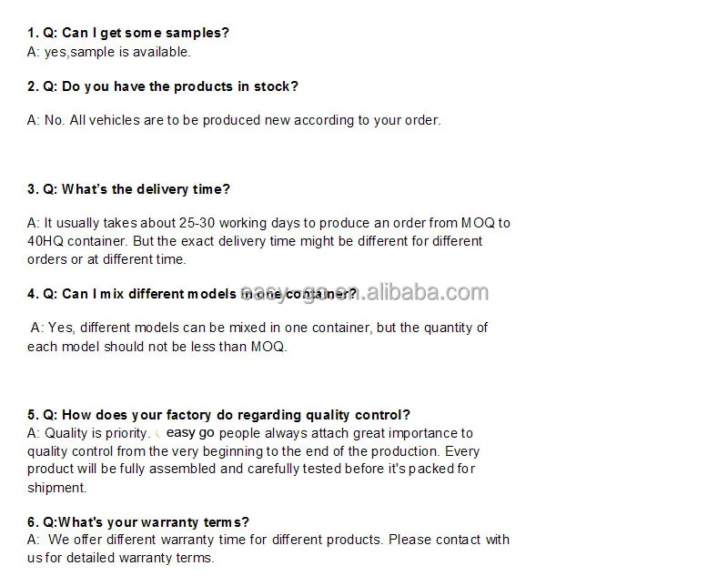Click the line "us for detailed warranty terms."
The width and height of the screenshot is (728, 586).
coord(120,558)
